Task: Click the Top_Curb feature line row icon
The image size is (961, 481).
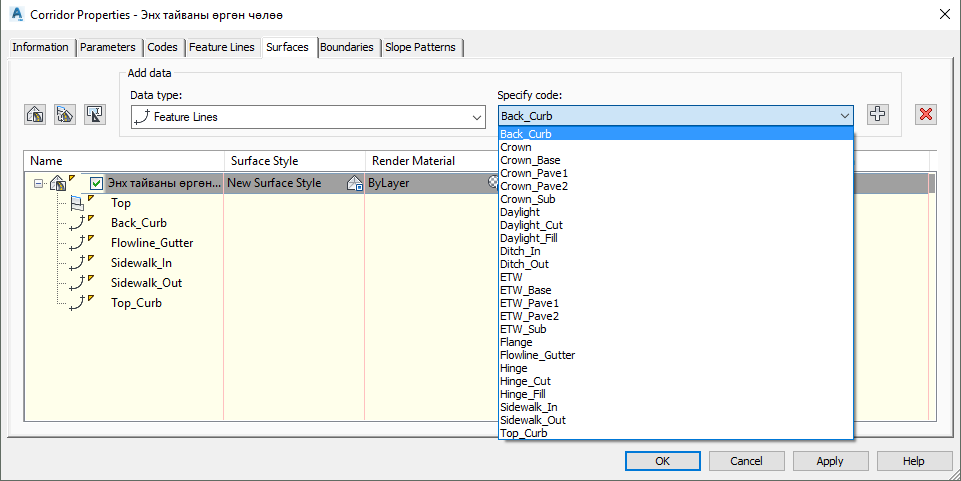Action: [77, 303]
